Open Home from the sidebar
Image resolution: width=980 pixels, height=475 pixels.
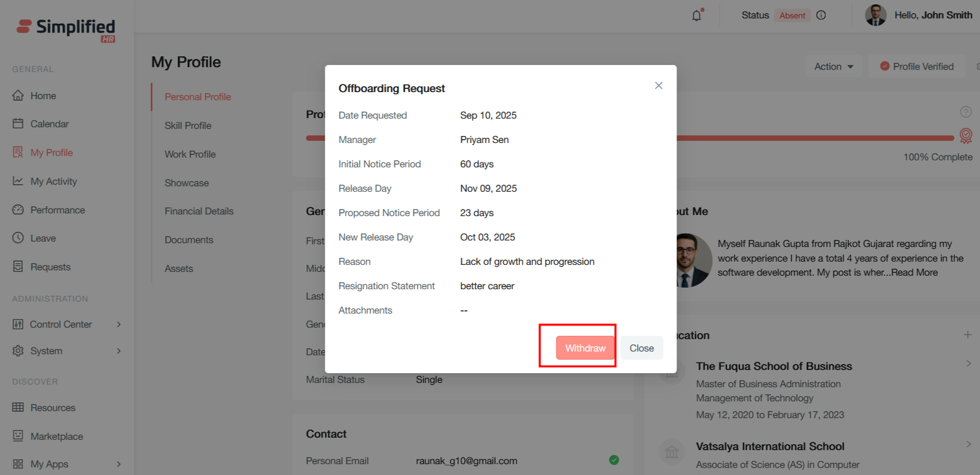coord(43,96)
